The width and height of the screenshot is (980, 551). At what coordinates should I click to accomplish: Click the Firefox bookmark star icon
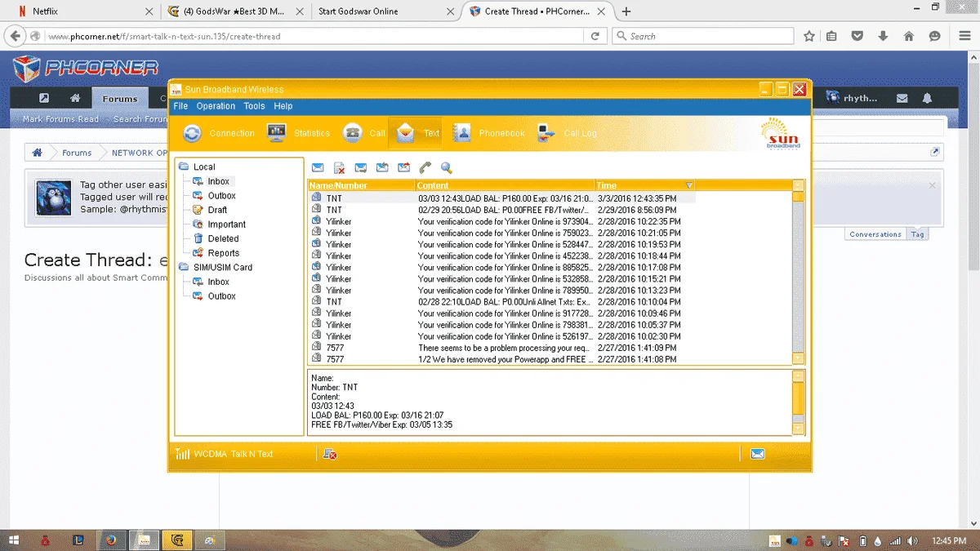809,36
